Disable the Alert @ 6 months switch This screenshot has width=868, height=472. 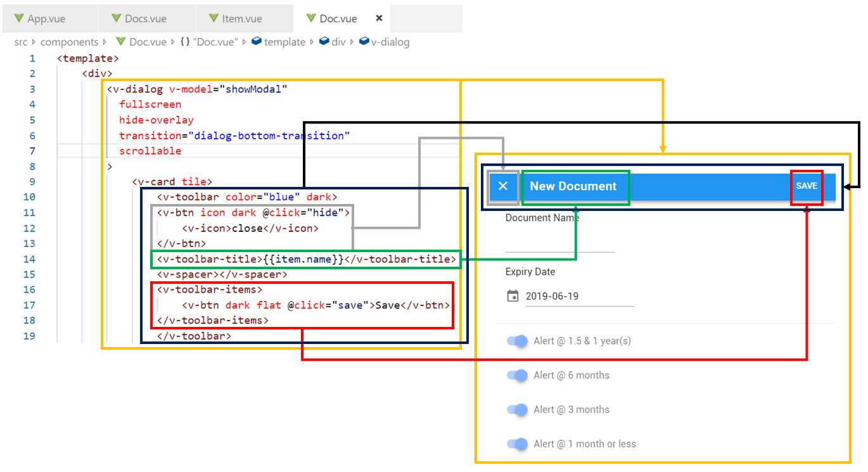(x=517, y=375)
